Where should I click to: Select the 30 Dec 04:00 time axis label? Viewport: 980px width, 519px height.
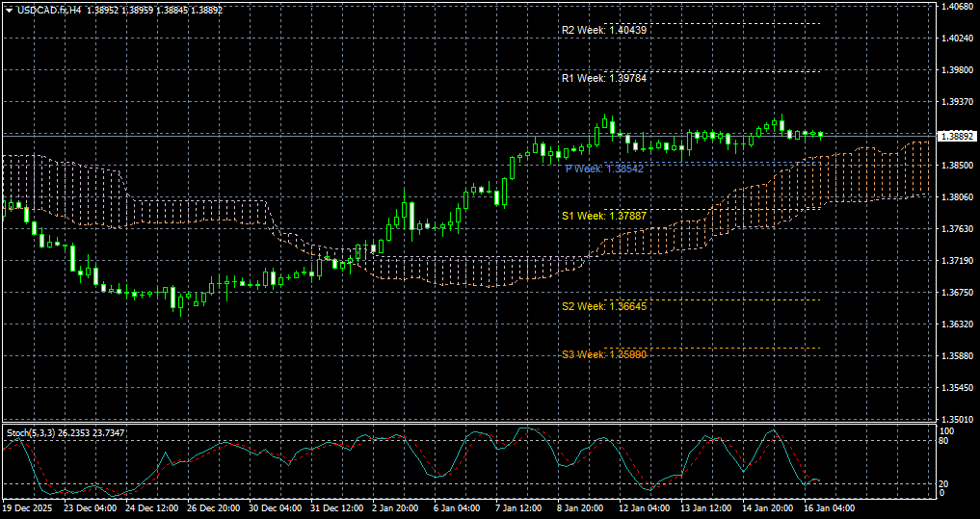pos(275,508)
